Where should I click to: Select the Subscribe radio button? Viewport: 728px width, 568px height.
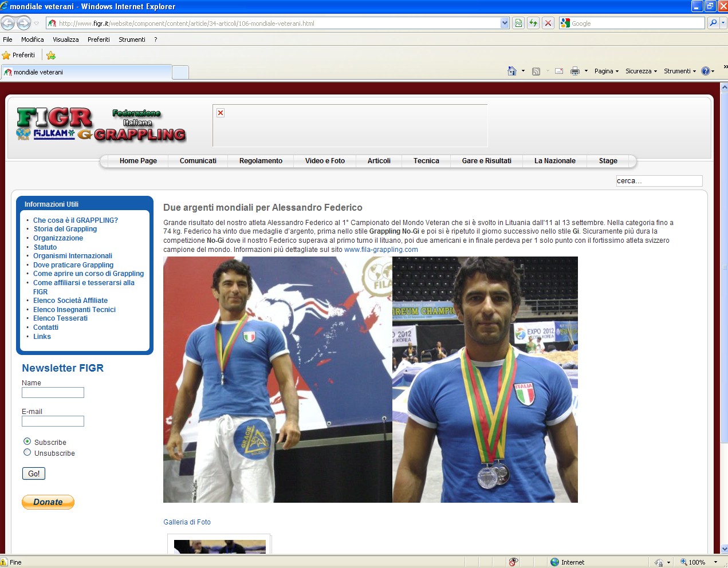pyautogui.click(x=27, y=441)
